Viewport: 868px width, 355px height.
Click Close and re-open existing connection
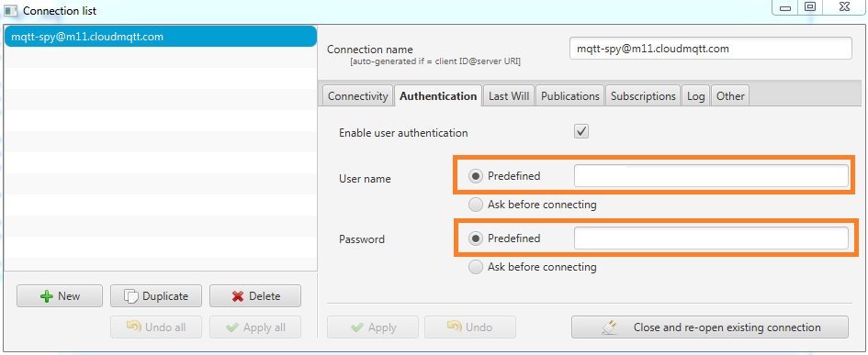tap(710, 327)
